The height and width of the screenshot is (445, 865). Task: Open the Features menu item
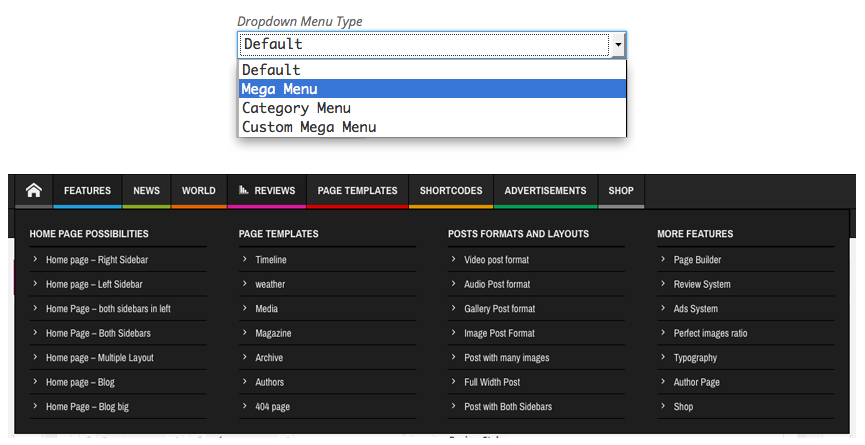pos(87,191)
